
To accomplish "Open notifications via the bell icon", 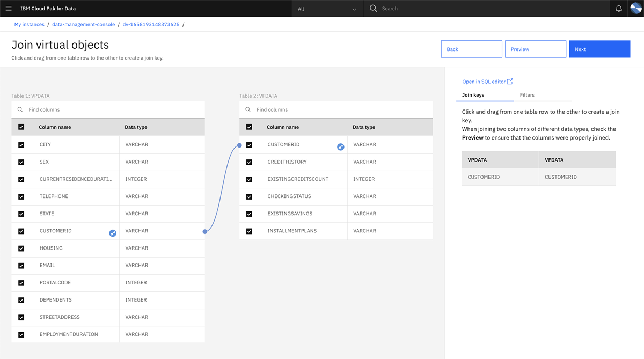I will (619, 8).
